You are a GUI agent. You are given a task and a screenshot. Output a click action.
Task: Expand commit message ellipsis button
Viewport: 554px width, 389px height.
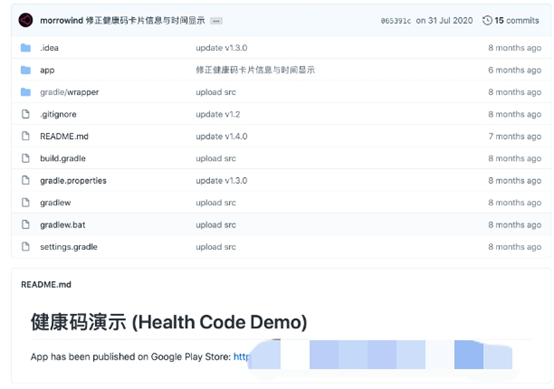(216, 21)
